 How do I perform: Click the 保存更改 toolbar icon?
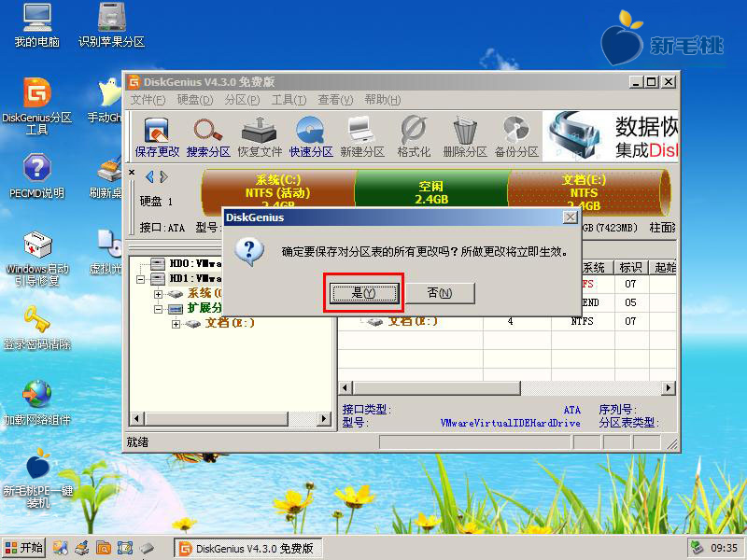(x=157, y=136)
